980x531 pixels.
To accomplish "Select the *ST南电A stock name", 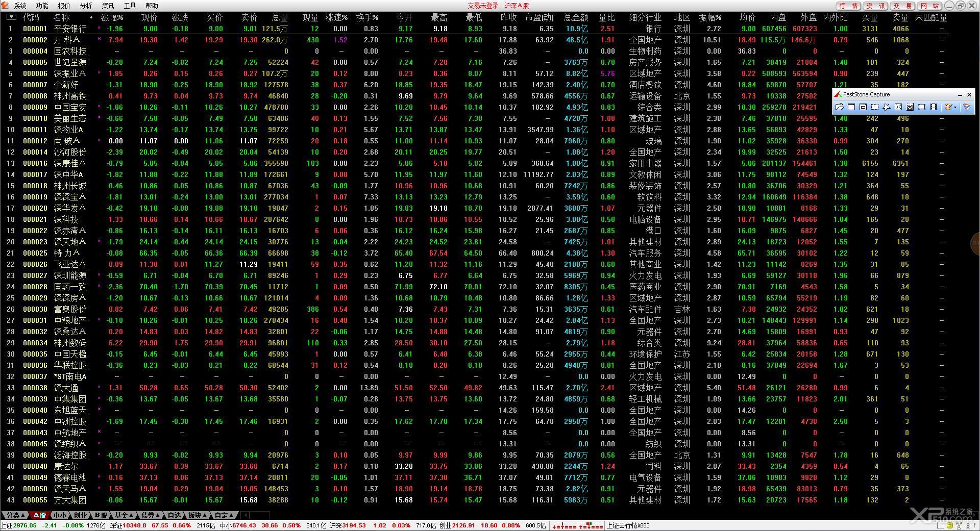I will 70,376.
